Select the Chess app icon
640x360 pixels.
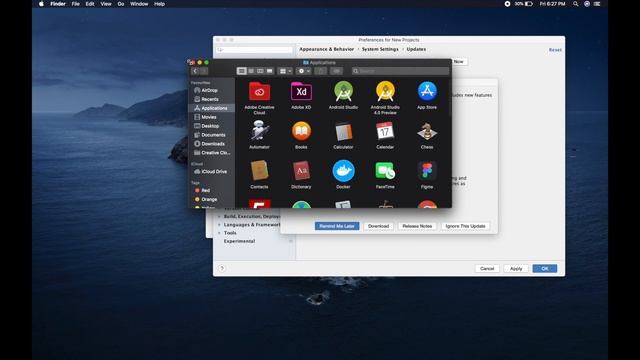(427, 131)
